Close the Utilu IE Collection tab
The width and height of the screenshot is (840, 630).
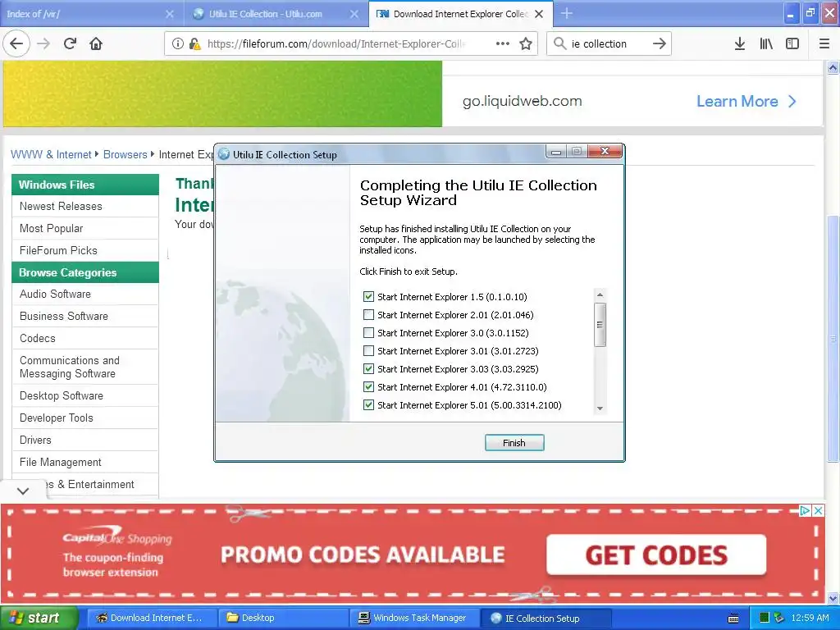click(354, 14)
